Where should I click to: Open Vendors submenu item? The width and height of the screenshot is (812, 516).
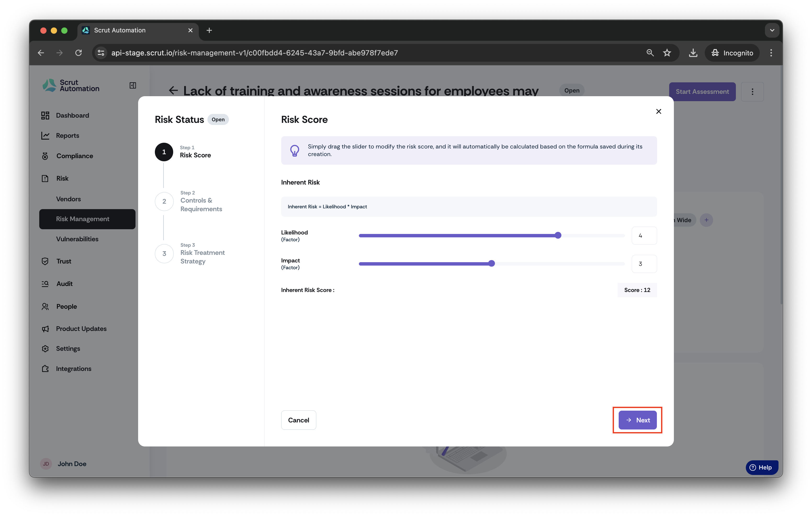tap(68, 199)
